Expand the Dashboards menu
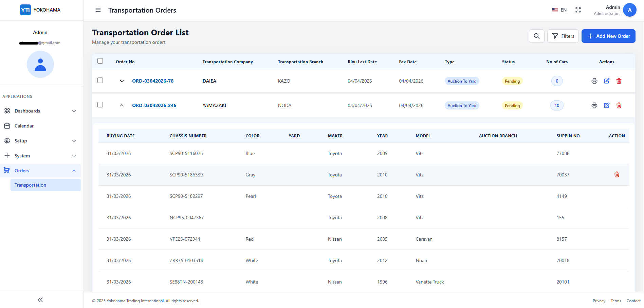This screenshot has height=308, width=644. (x=40, y=111)
